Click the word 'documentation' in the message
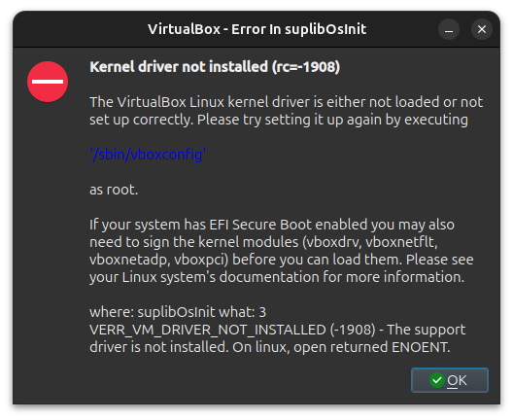 click(269, 277)
